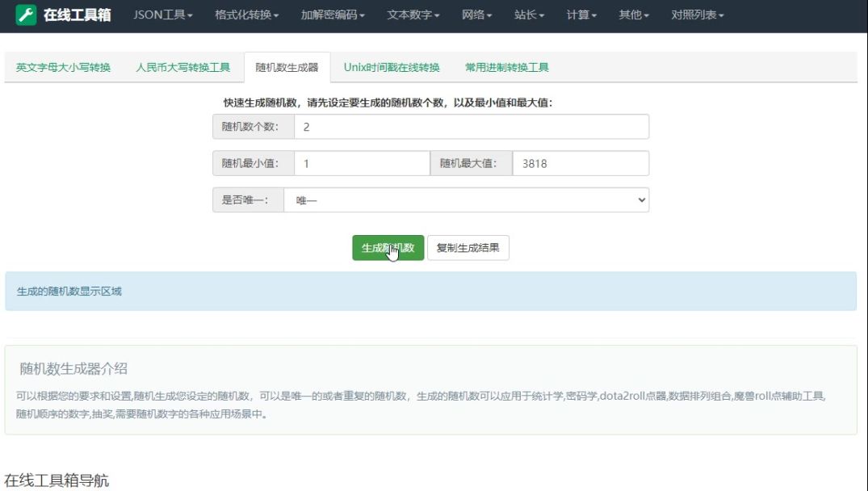Switch to the 人民币大写转换工具 tab
Viewport: 868px width, 491px height.
183,68
